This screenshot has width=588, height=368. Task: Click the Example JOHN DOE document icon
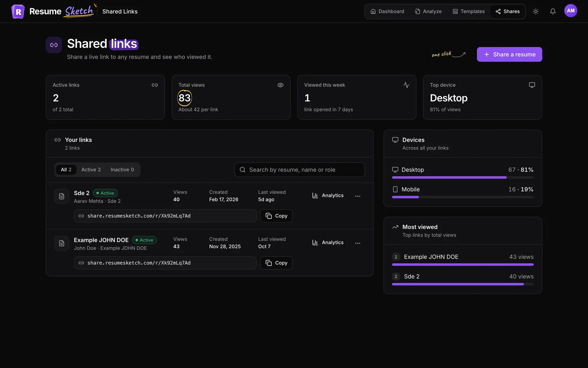(x=62, y=243)
